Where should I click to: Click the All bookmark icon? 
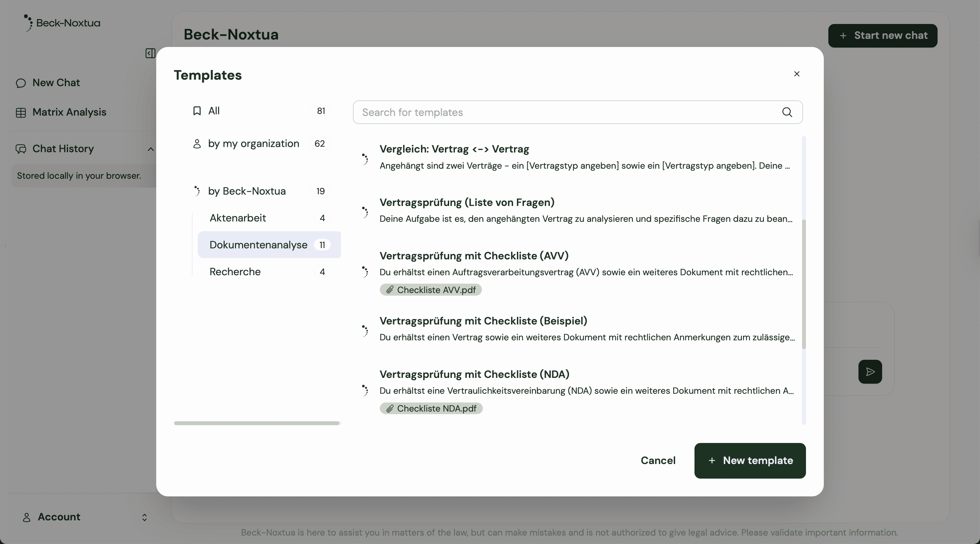(197, 111)
